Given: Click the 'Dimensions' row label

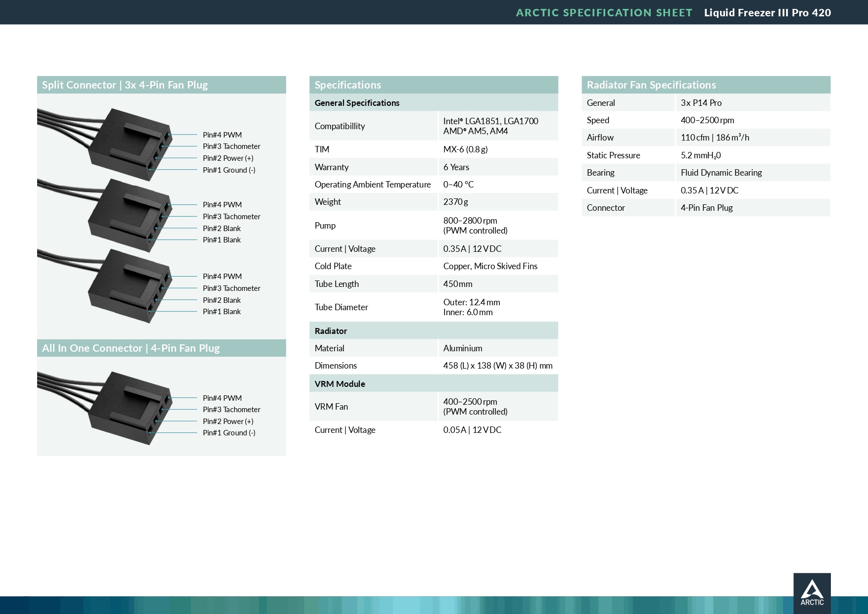Looking at the screenshot, I should click(336, 366).
